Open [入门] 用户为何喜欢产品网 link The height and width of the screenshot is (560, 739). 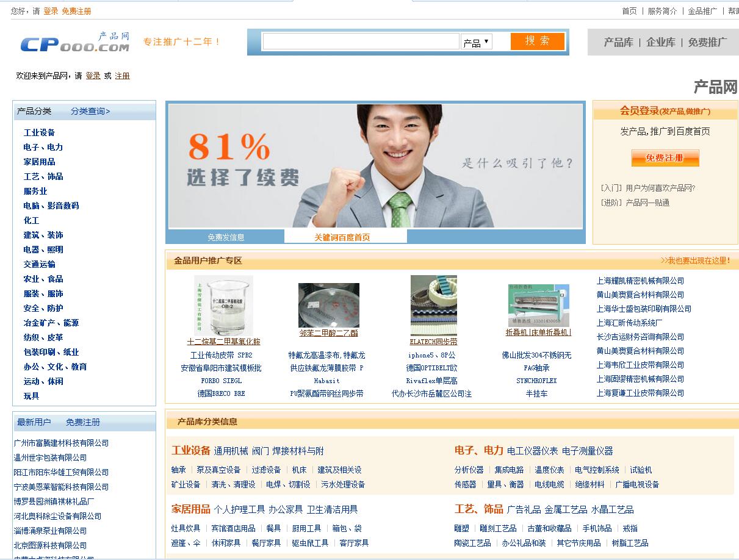pyautogui.click(x=647, y=188)
